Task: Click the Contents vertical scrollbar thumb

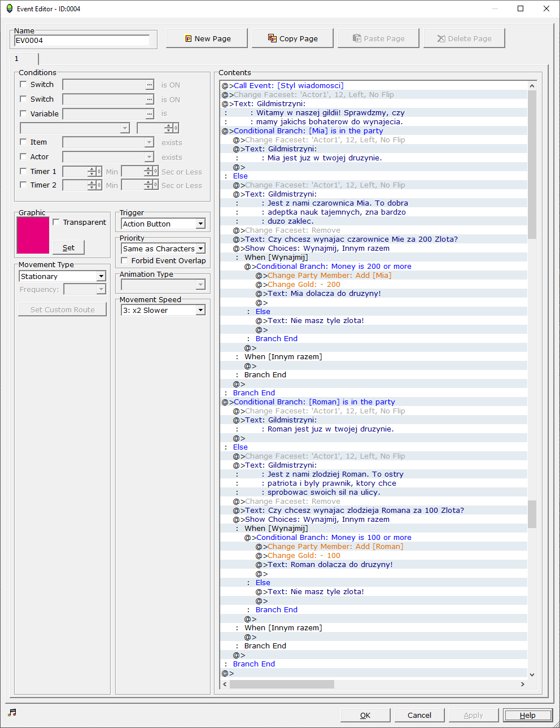Action: point(532,164)
